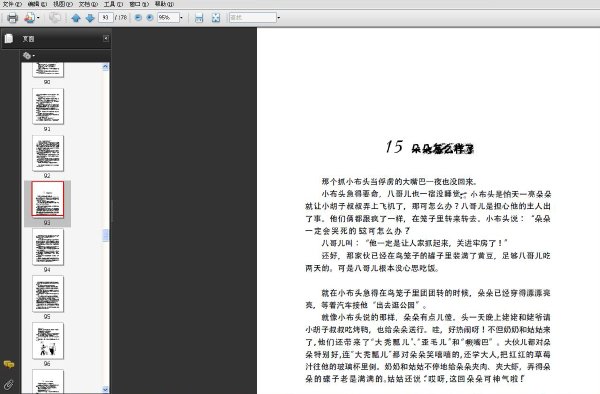
Task: Click the thumbnail scrollbar up arrow
Action: 106,67
